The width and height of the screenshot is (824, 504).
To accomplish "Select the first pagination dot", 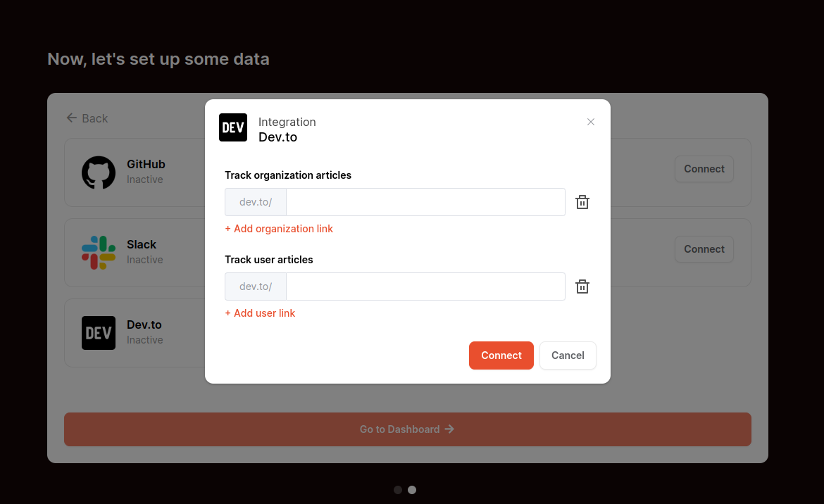I will 398,490.
